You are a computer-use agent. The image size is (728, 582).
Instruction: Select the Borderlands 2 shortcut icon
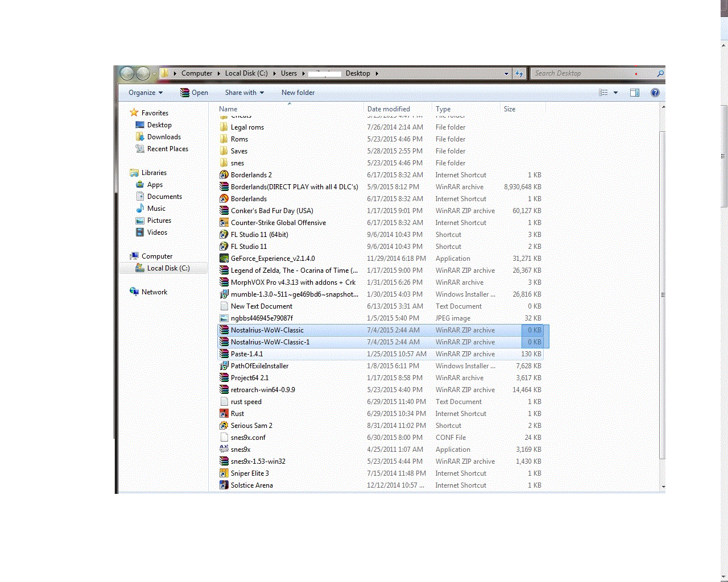(x=224, y=175)
